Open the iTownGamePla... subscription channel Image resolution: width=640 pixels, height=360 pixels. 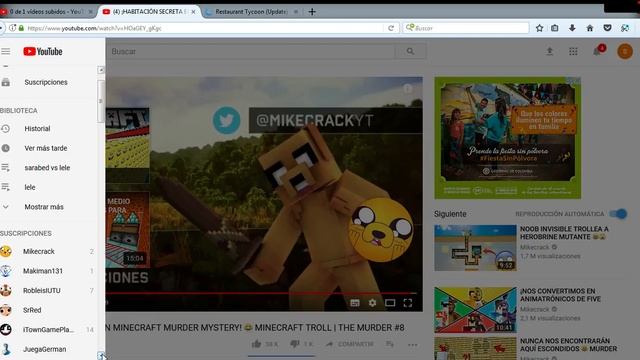[x=48, y=330]
